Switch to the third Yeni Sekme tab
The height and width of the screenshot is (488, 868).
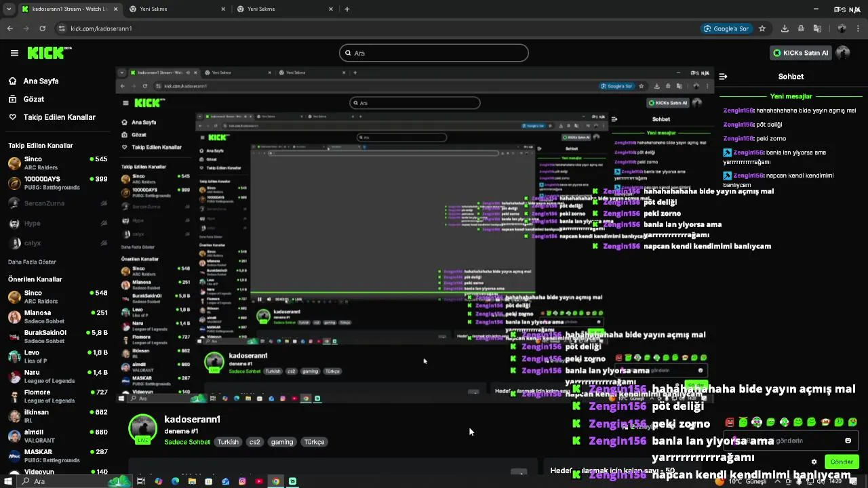point(285,9)
